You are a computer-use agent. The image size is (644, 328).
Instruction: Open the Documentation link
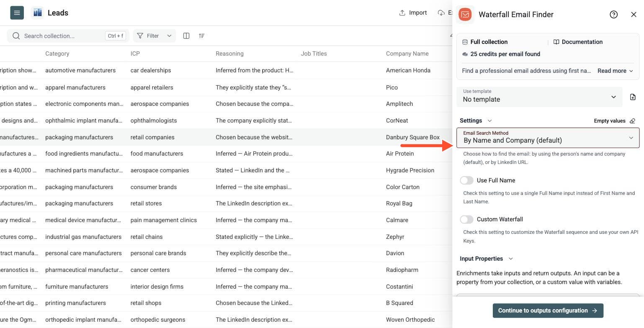(578, 42)
